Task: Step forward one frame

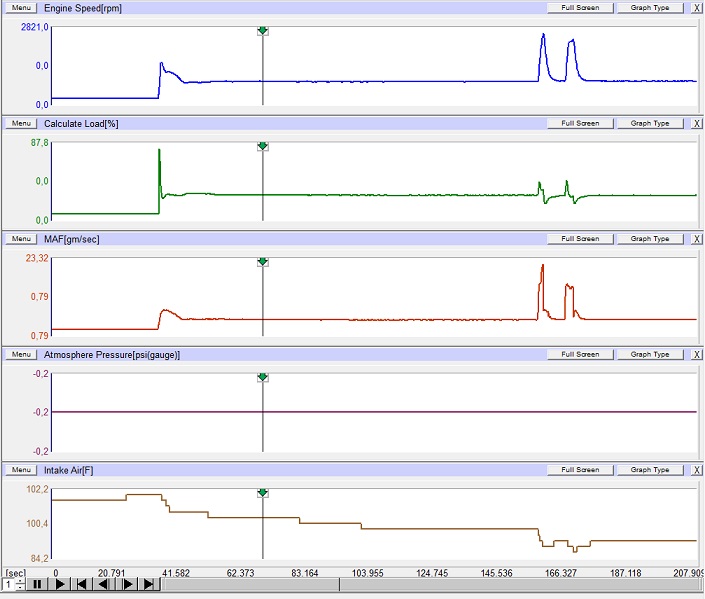Action: (x=127, y=585)
